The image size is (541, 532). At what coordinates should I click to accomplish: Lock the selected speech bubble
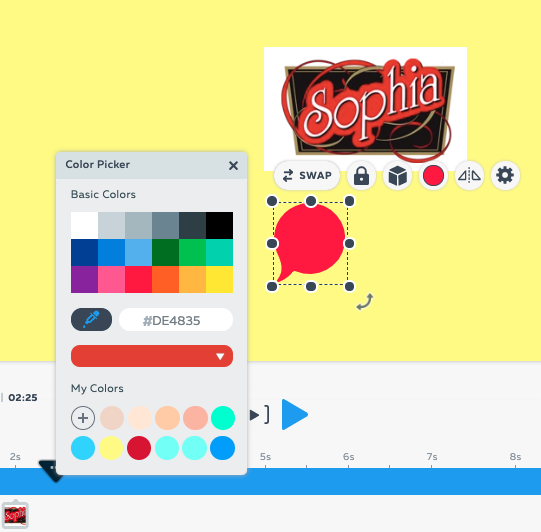pos(361,175)
